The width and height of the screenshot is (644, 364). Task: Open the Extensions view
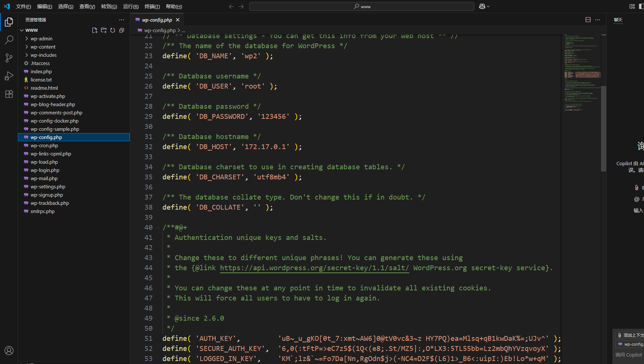9,94
